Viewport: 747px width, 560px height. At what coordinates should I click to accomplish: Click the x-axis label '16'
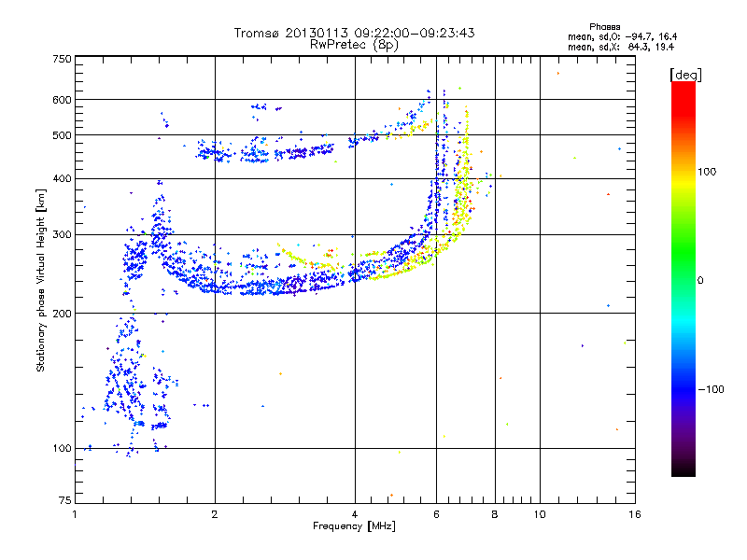coord(635,514)
